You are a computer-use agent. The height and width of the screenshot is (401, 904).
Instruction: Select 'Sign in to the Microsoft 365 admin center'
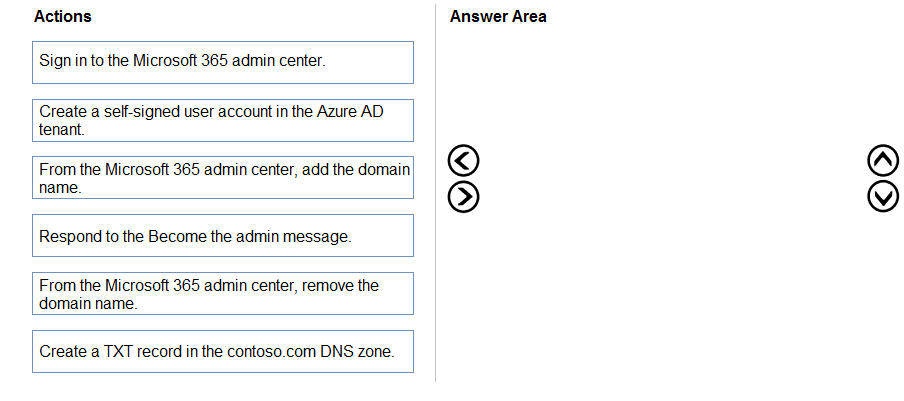[x=222, y=62]
